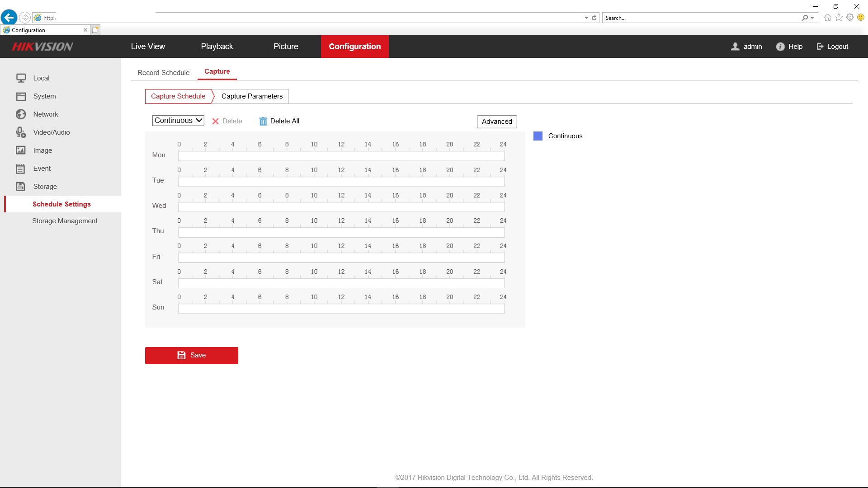Click the Local monitor icon in sidebar

point(21,78)
